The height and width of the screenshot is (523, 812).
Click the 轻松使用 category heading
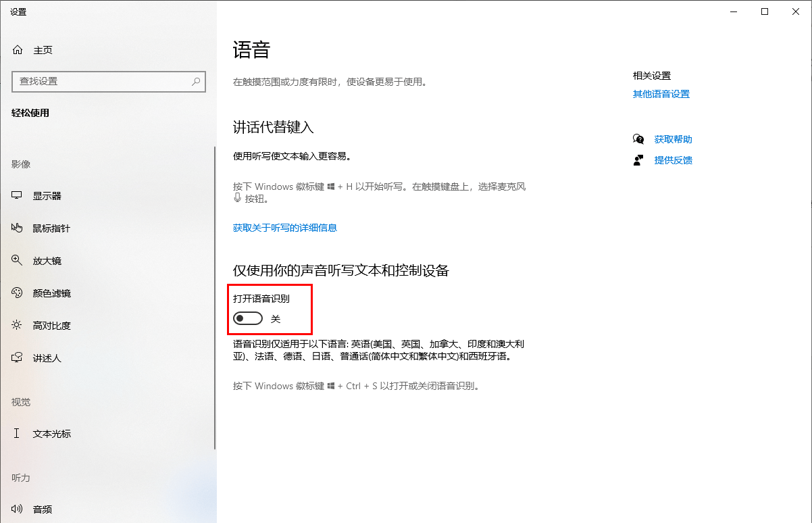30,114
